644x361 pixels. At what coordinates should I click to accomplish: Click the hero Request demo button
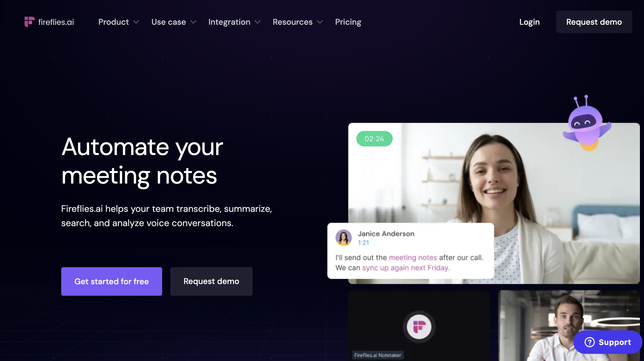[x=211, y=281]
